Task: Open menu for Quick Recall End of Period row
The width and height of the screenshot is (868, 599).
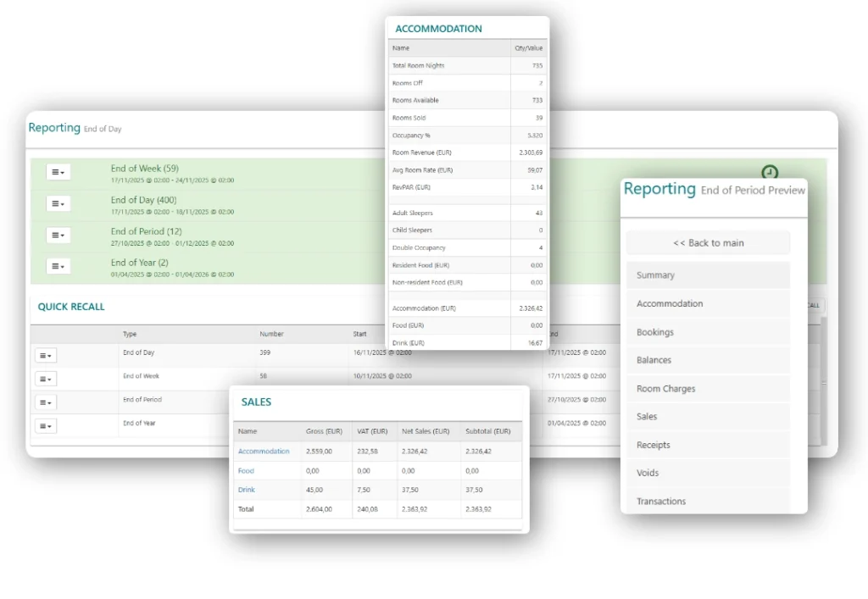Action: 46,402
